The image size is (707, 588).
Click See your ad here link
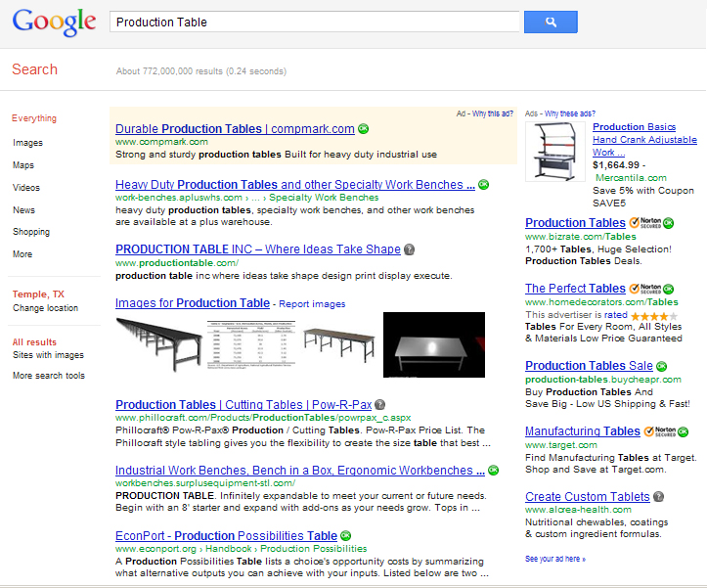[x=555, y=559]
